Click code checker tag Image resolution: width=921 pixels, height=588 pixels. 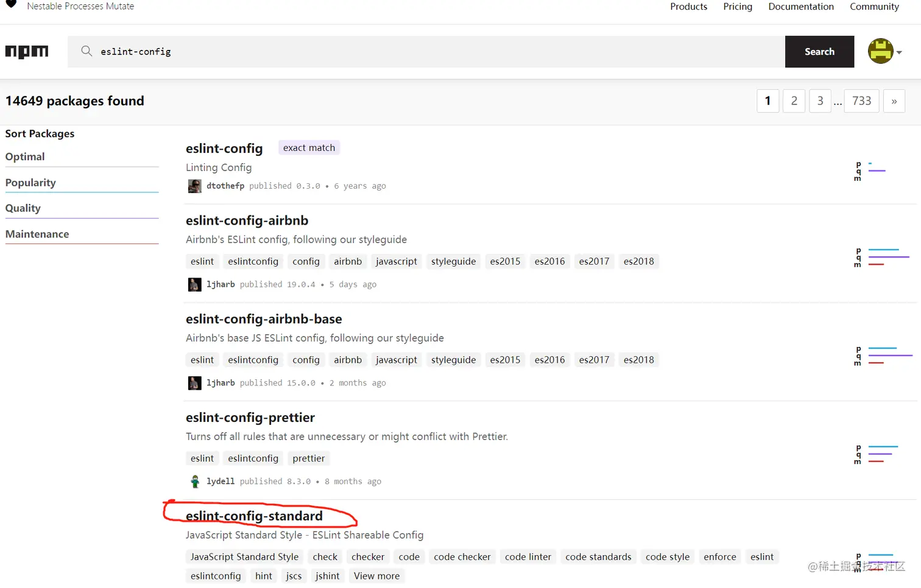tap(462, 557)
